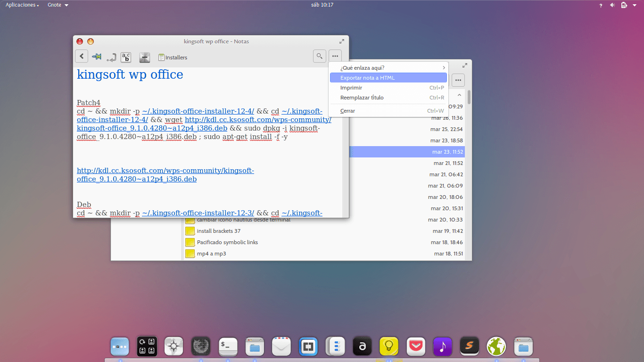Toggle the note window's three-dots menu button
Screen dimensions: 644x362
(x=335, y=56)
